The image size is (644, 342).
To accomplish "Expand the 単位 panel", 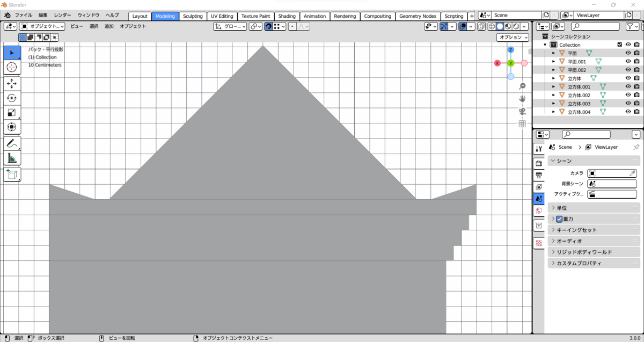I will pos(595,208).
